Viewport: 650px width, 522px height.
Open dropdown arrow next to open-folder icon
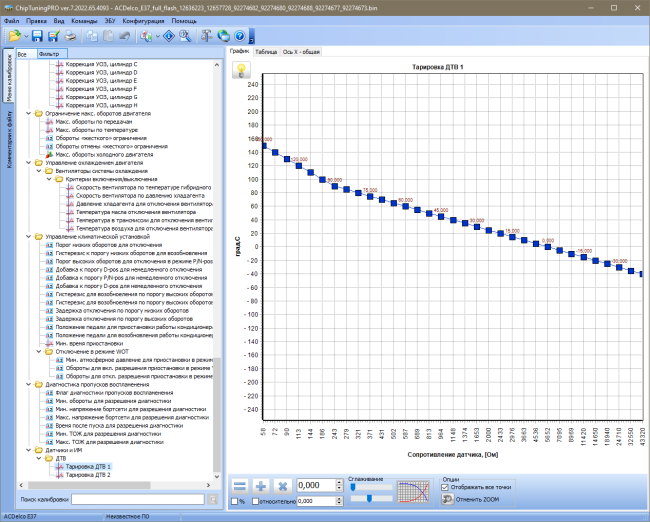coord(26,36)
